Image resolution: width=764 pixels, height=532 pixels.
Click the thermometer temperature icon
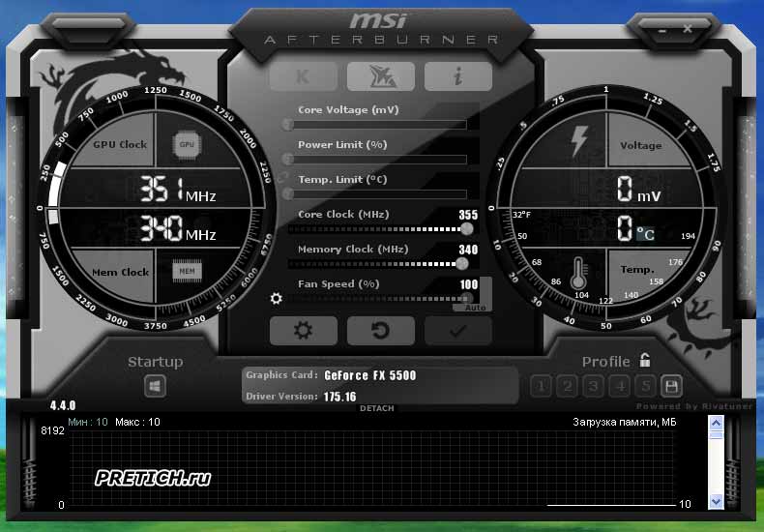coord(579,273)
